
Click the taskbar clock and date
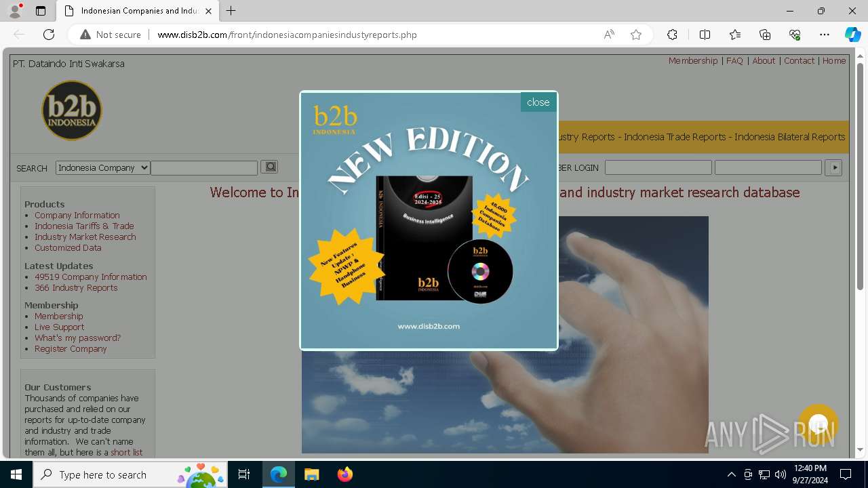pos(810,474)
